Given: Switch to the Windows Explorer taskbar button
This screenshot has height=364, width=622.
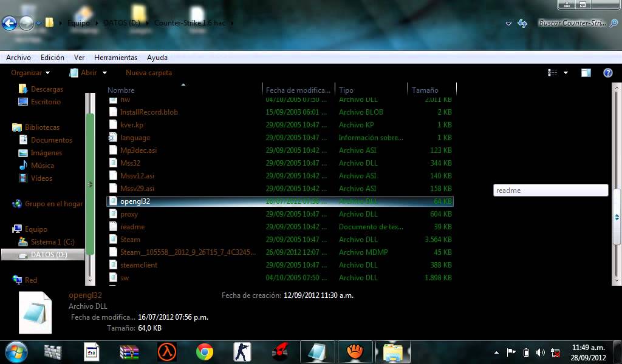Looking at the screenshot, I should click(x=393, y=352).
